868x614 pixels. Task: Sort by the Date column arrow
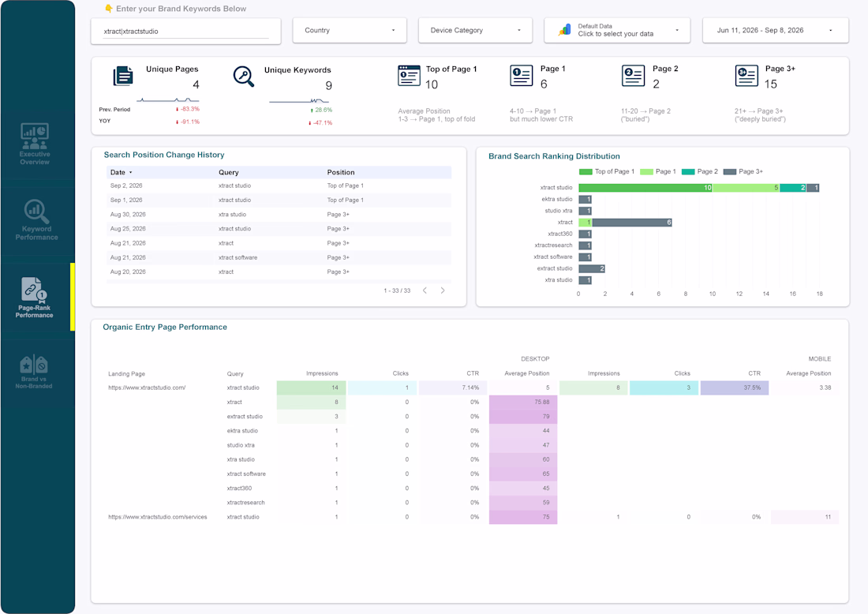click(131, 173)
